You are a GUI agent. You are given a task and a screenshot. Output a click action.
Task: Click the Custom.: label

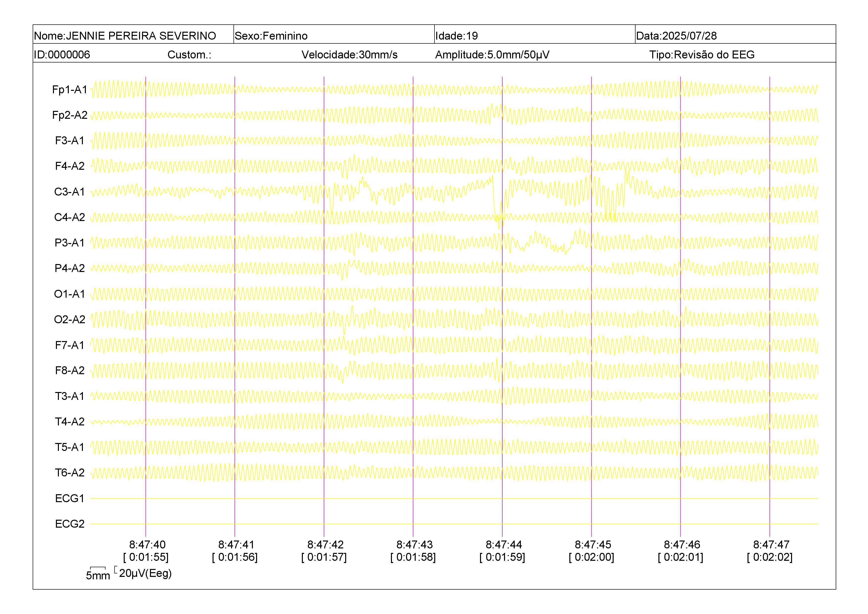click(189, 55)
